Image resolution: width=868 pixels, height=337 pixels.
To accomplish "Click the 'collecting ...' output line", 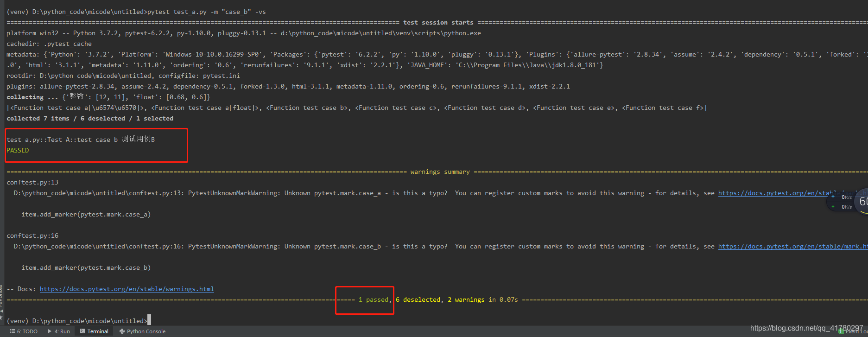I will pyautogui.click(x=108, y=97).
